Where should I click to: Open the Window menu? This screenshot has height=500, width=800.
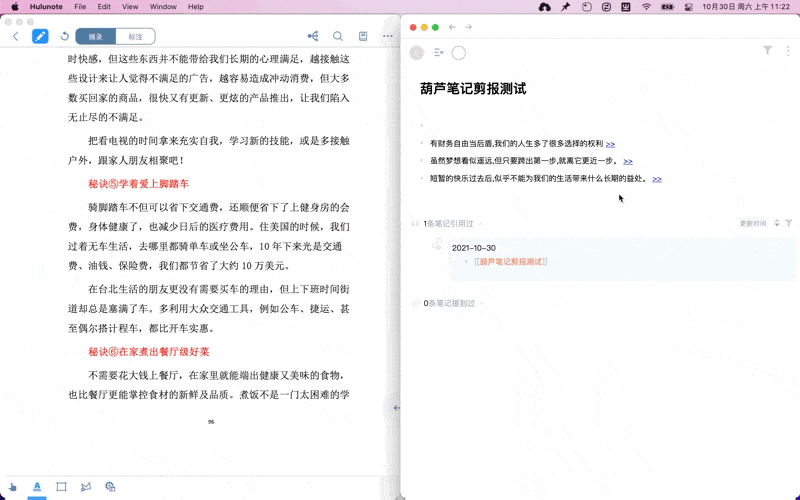click(x=163, y=7)
